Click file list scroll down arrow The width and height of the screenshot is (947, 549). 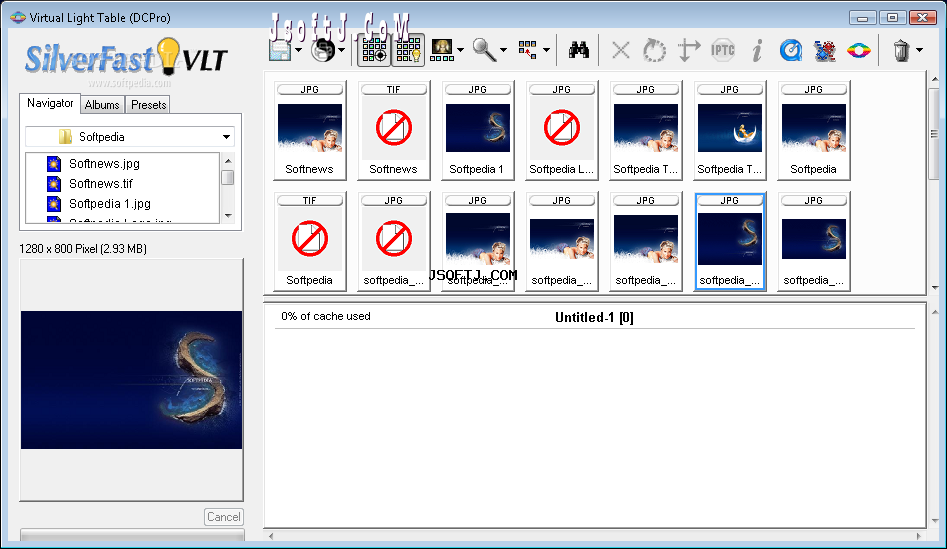pyautogui.click(x=228, y=216)
